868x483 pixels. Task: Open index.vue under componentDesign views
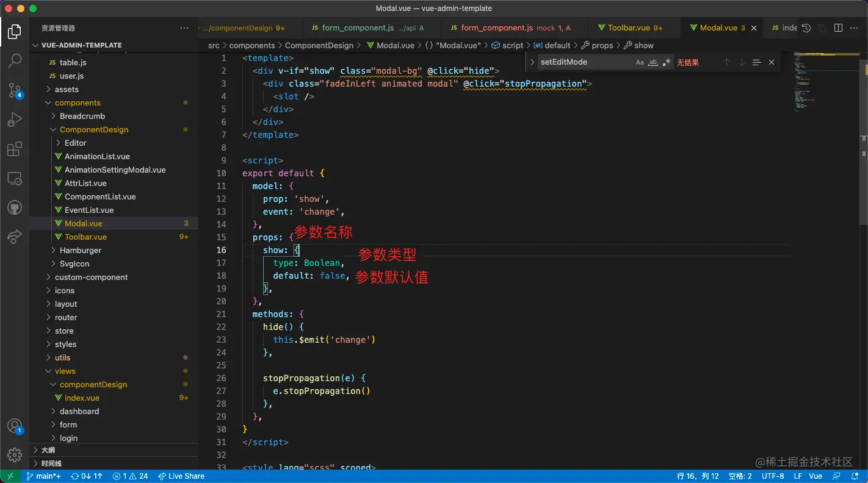click(x=114, y=398)
